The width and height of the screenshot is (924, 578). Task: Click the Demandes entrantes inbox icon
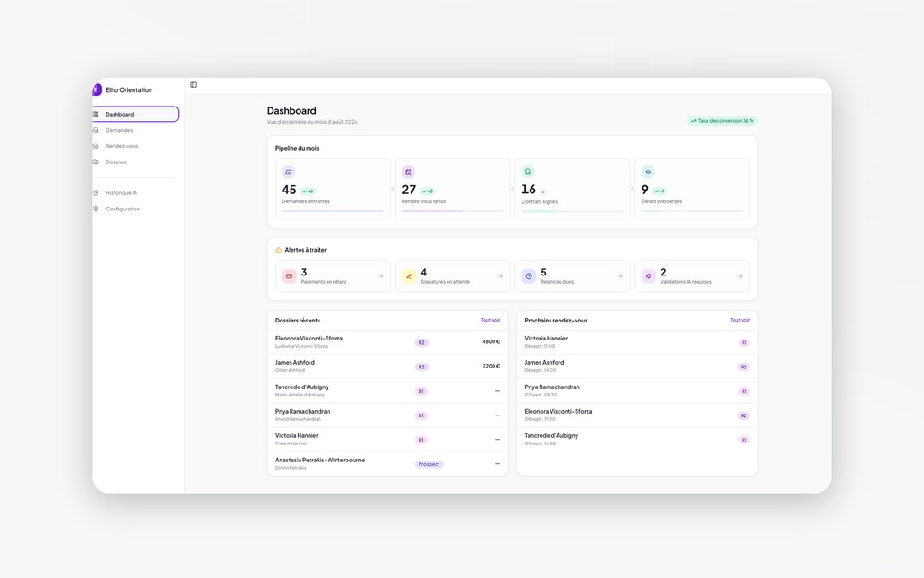pyautogui.click(x=288, y=172)
